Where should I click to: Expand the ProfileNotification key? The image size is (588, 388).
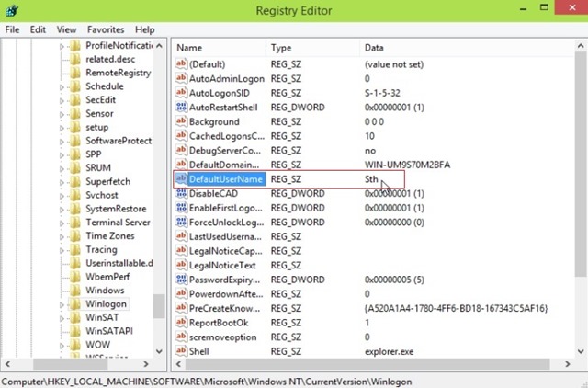(x=62, y=47)
